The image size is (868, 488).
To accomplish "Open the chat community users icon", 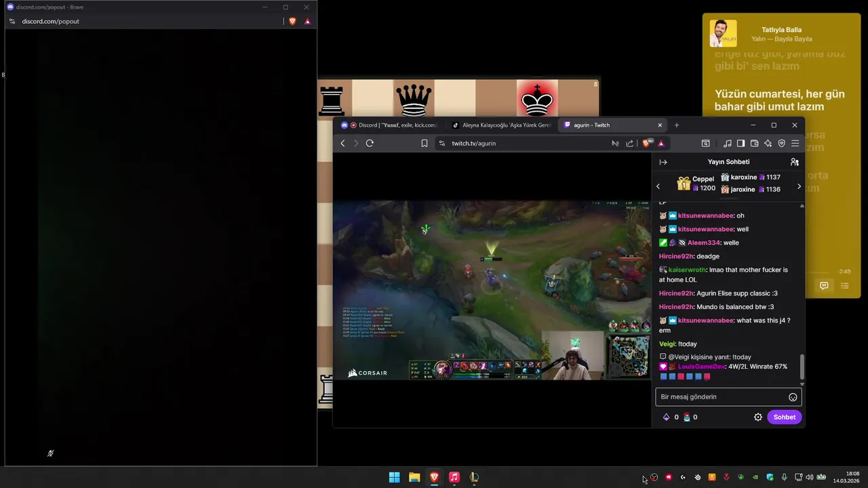I will (x=794, y=162).
